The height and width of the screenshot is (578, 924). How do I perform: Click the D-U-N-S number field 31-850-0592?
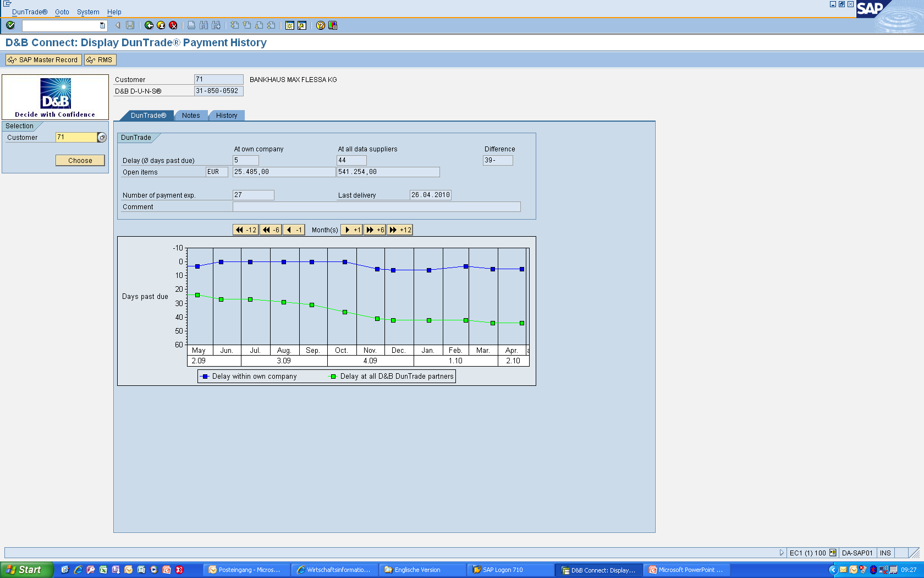(x=218, y=91)
